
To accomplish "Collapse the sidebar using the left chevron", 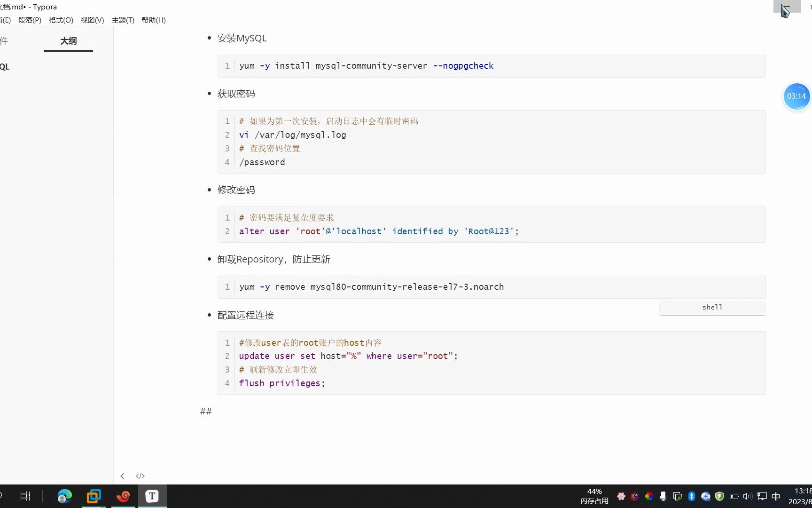I will pyautogui.click(x=123, y=476).
